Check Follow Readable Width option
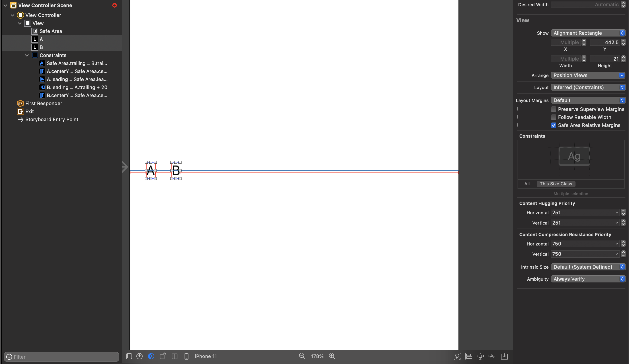The height and width of the screenshot is (364, 629). (554, 117)
